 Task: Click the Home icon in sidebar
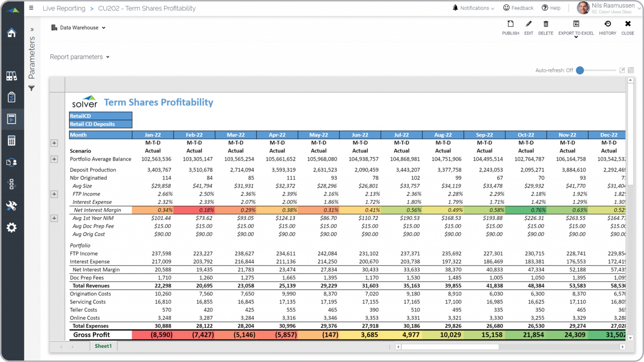pyautogui.click(x=12, y=32)
